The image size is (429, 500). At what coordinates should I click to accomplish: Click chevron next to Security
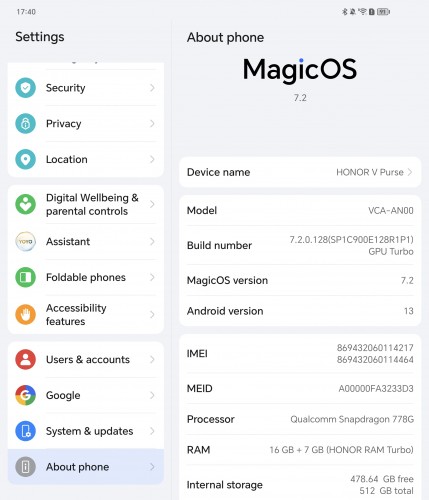pyautogui.click(x=152, y=88)
